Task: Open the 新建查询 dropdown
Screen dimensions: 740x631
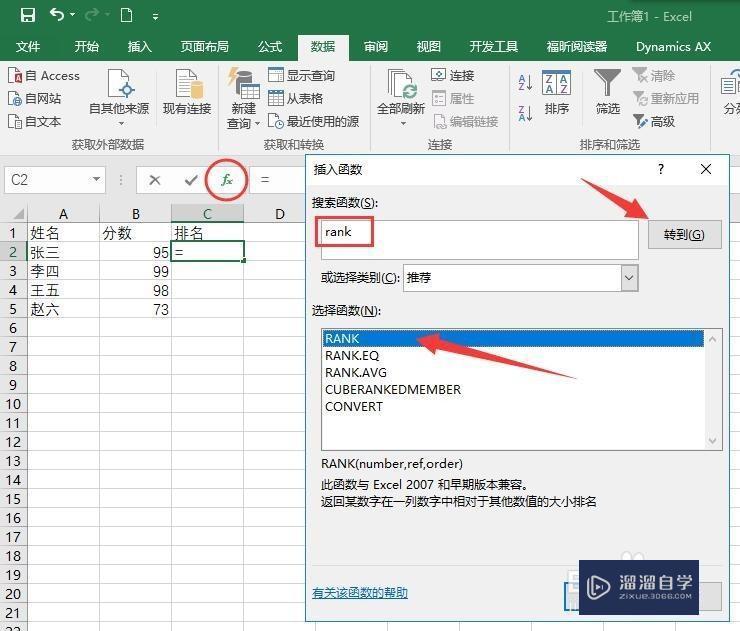Action: point(244,98)
